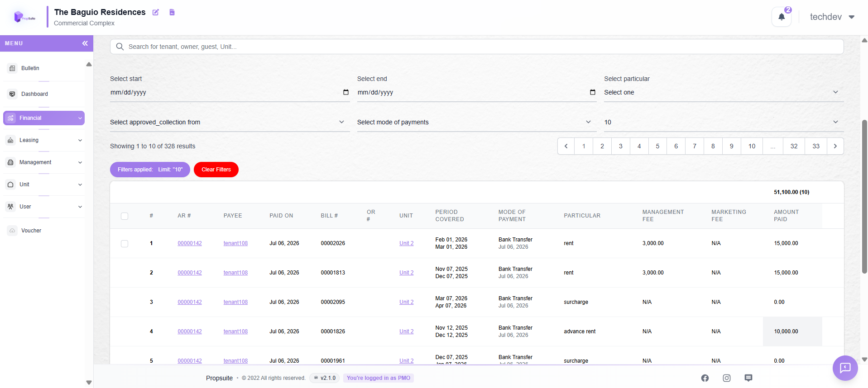This screenshot has height=388, width=868.
Task: Open the footer message icon
Action: click(x=748, y=378)
